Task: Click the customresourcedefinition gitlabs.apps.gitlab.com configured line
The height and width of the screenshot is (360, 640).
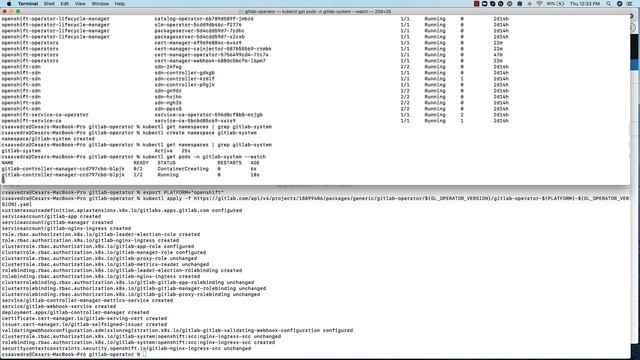Action: [x=122, y=211]
